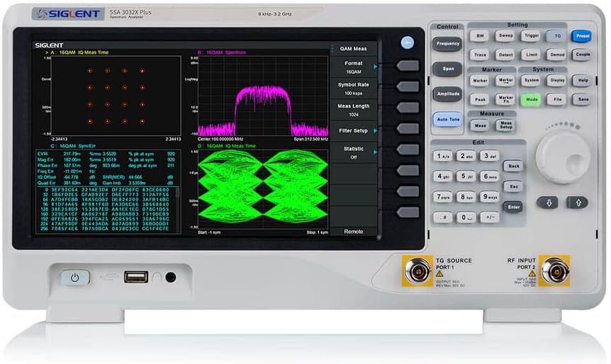Click the headphone jack next to the USB port
This screenshot has height=364, width=611.
[x=170, y=277]
